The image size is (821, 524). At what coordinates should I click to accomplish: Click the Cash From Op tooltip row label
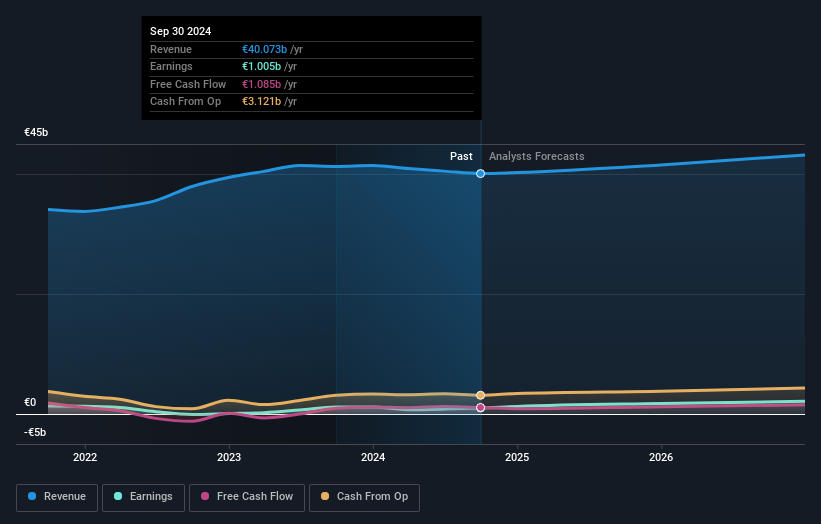[x=185, y=102]
